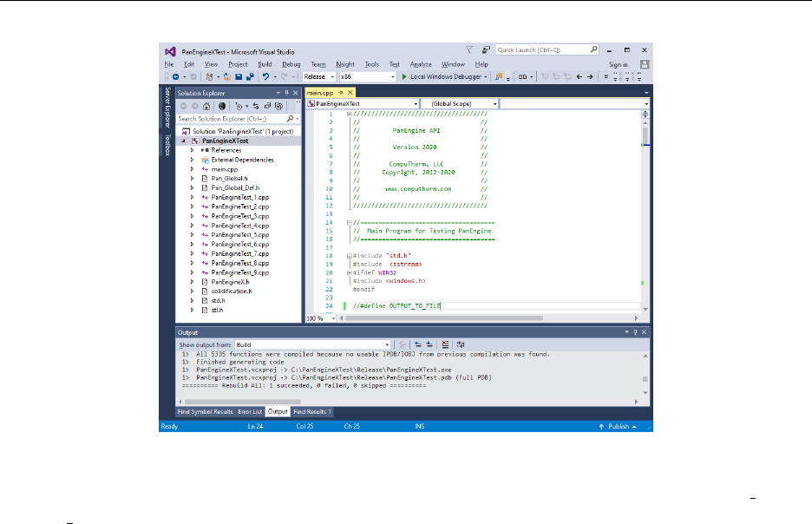Click navigate back arrow in right toolbar
Viewport: 812px width, 524px height.
pos(579,76)
